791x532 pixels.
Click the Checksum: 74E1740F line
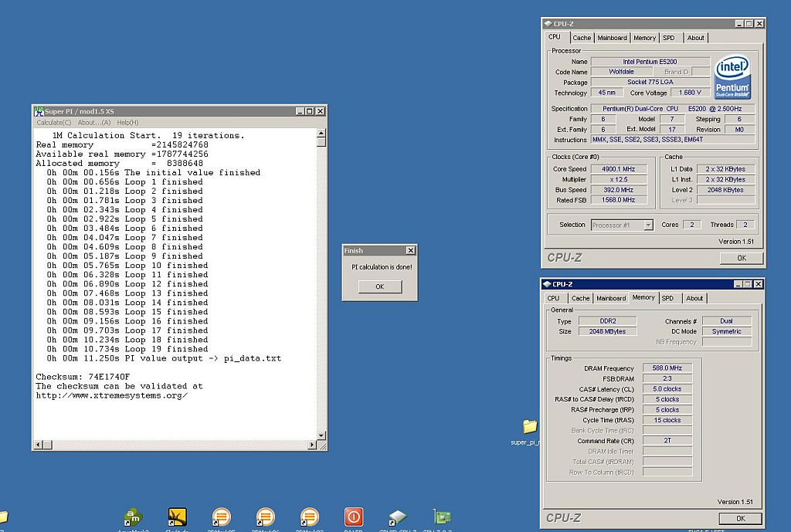click(83, 377)
